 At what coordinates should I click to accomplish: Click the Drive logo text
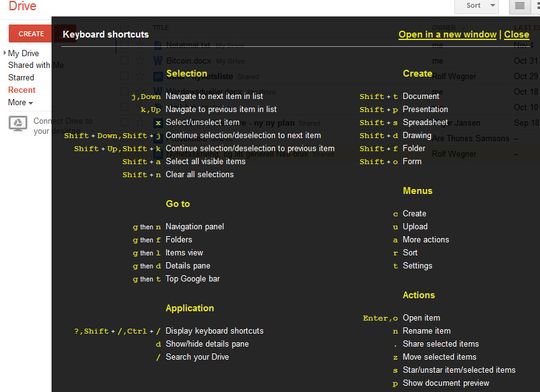click(22, 6)
